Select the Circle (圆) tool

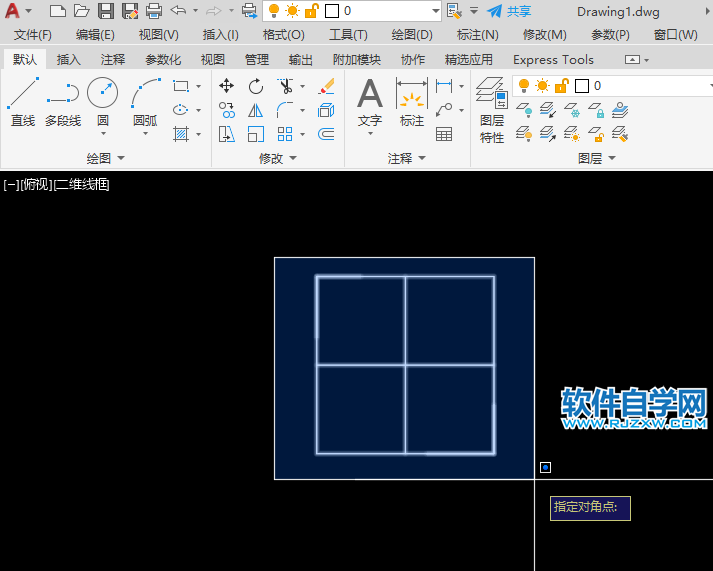coord(103,100)
